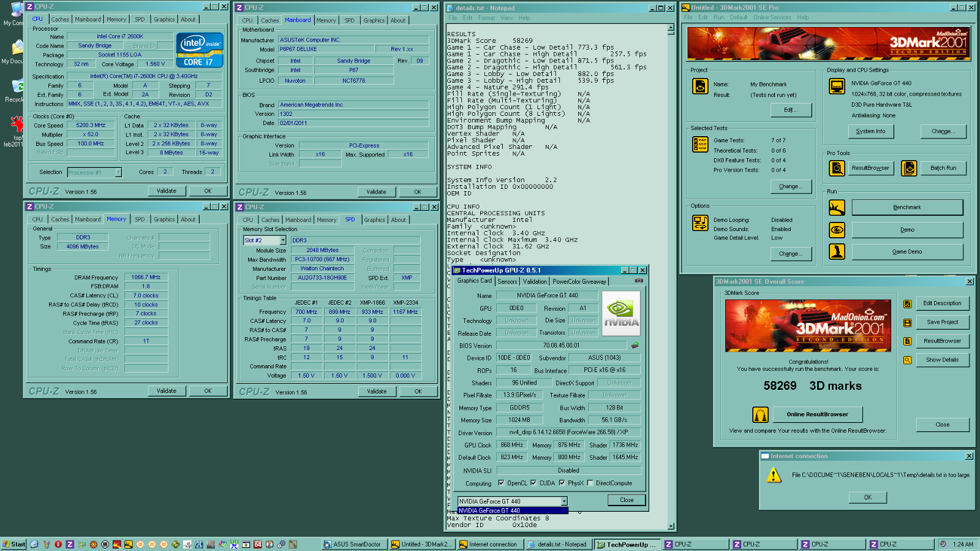Screen dimensions: 980x551
Task: Click the Edit Description icon in Overall Score
Action: [x=908, y=303]
